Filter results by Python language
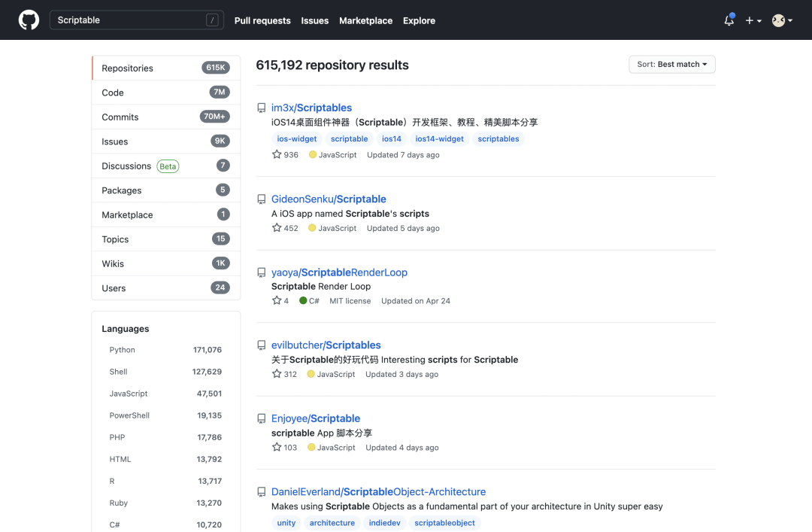Viewport: 812px width, 532px height. (123, 350)
